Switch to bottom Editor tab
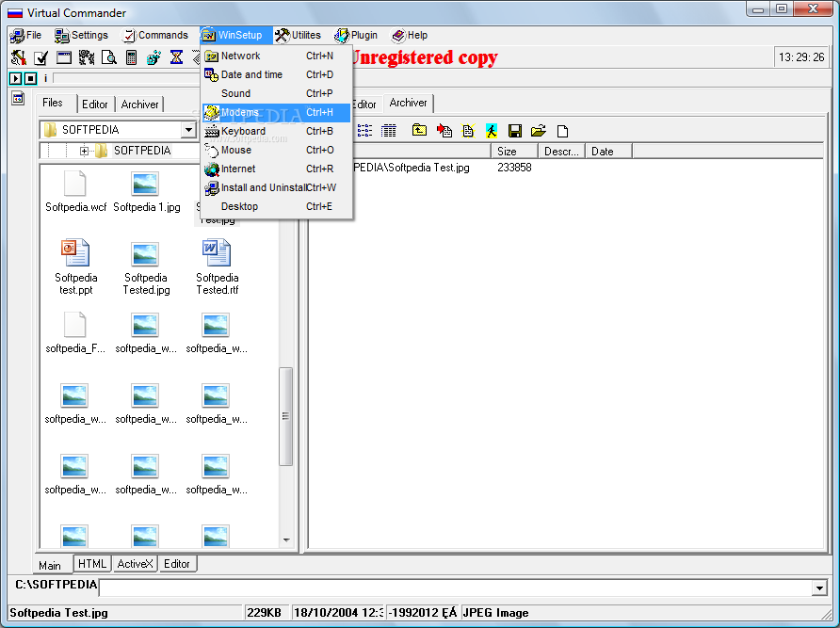 pyautogui.click(x=177, y=564)
